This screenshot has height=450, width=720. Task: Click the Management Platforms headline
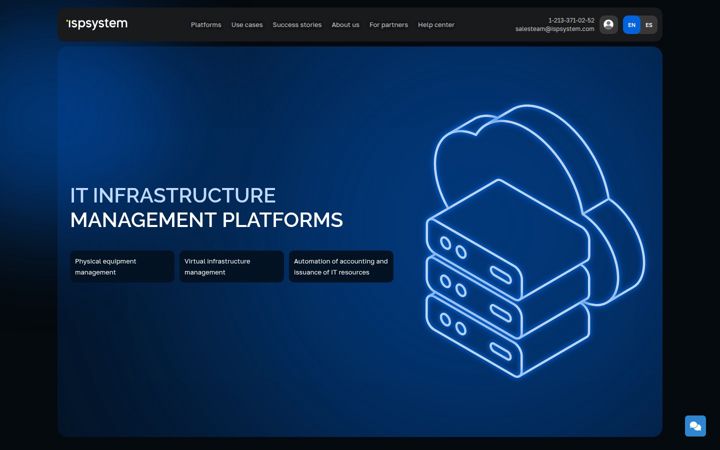tap(207, 220)
